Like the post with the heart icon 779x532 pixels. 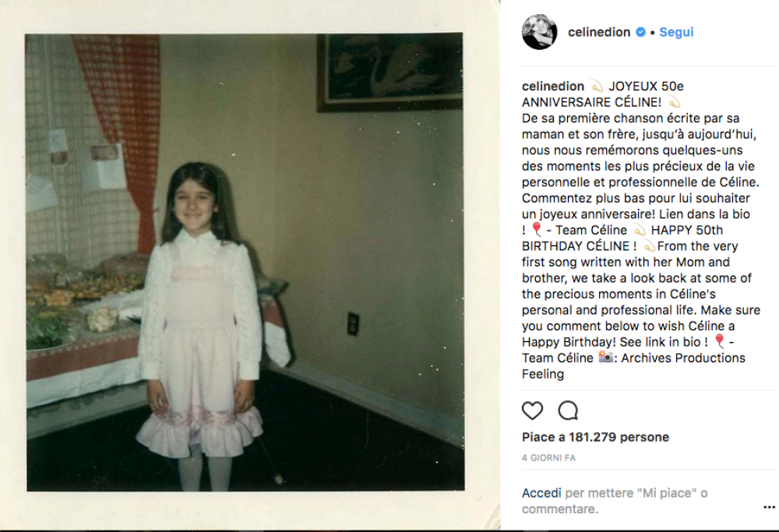[532, 410]
